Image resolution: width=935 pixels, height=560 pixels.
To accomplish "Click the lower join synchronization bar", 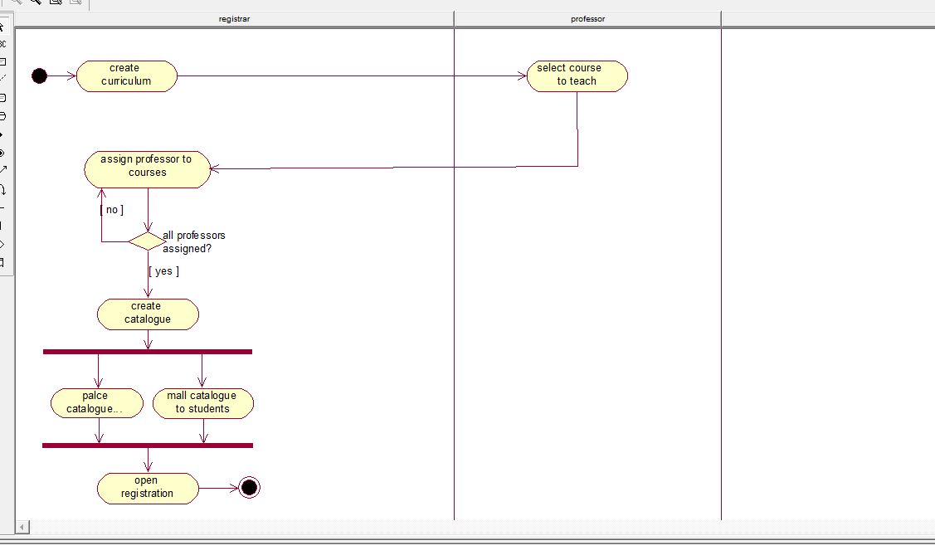I will click(148, 446).
